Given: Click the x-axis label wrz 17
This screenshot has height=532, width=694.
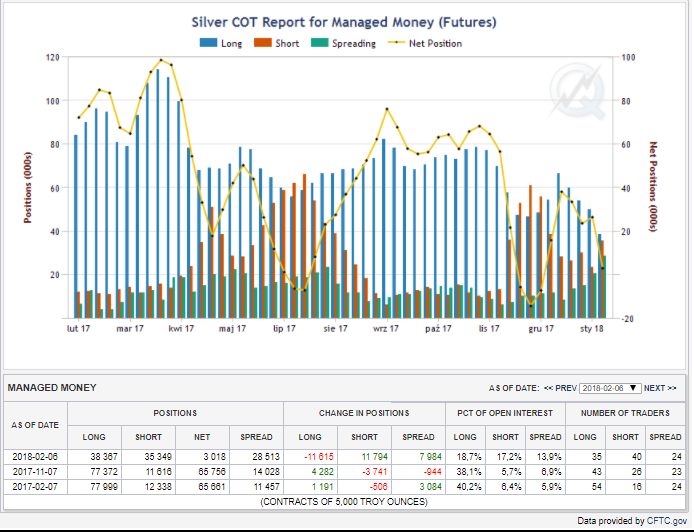Looking at the screenshot, I should pos(386,329).
